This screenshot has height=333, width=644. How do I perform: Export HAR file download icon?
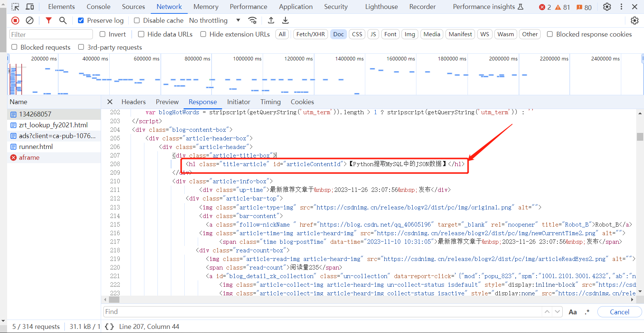285,21
